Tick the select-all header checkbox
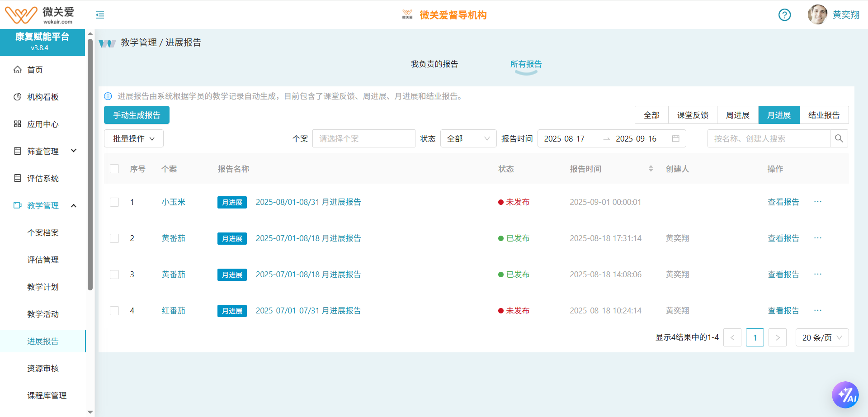 (114, 169)
